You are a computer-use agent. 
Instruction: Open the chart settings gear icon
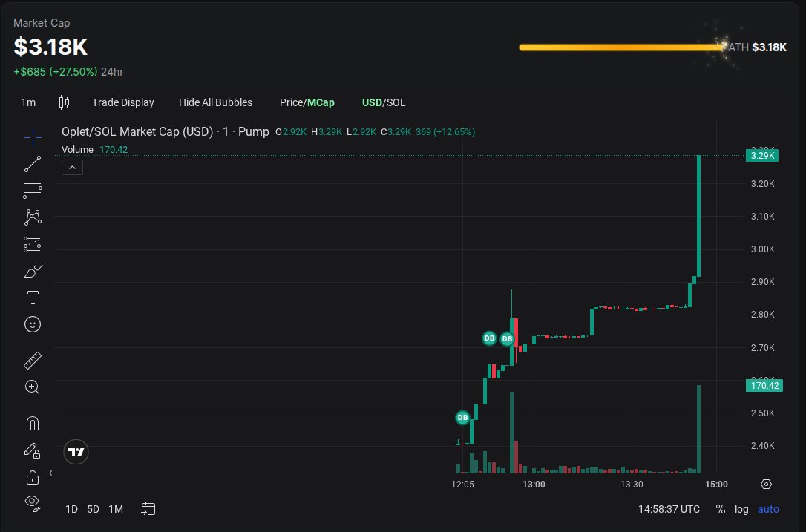pos(766,485)
